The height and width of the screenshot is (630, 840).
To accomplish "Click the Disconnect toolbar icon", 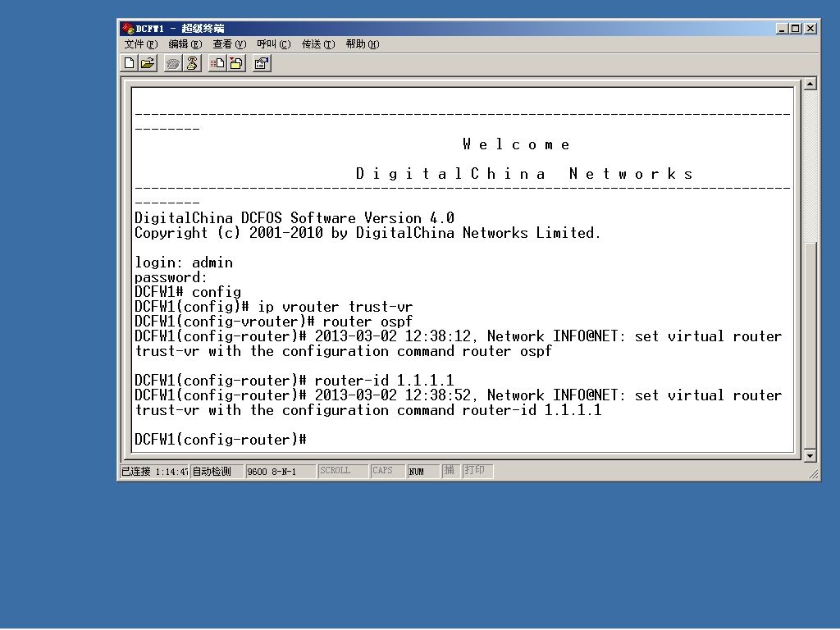I will point(192,63).
